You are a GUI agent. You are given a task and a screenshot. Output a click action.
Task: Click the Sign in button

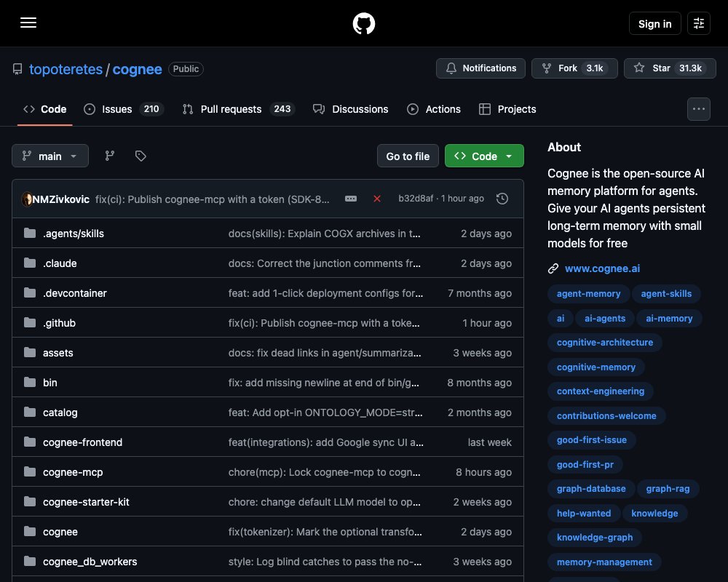point(654,23)
